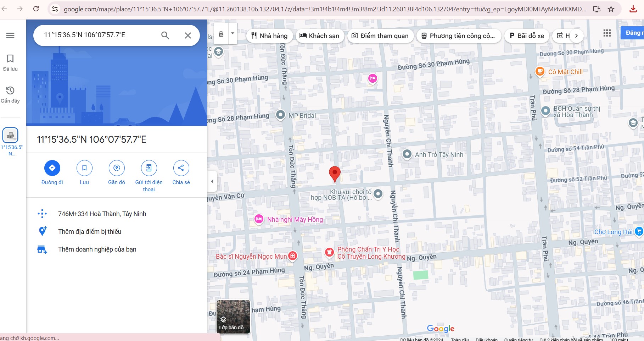Image resolution: width=644 pixels, height=341 pixels.
Task: Select Phương tiện công cộng filter chip
Action: tap(459, 35)
